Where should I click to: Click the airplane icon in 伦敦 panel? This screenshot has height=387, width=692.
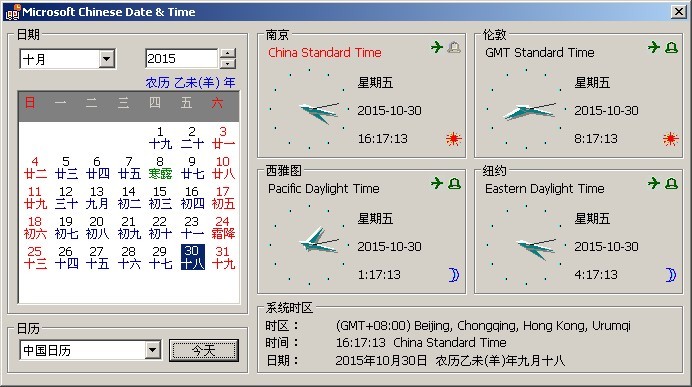point(654,47)
